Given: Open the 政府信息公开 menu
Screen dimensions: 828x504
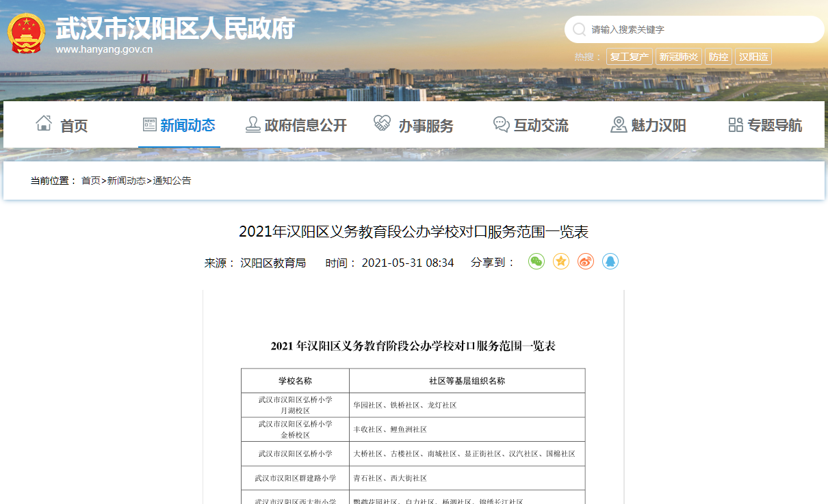Looking at the screenshot, I should click(x=304, y=125).
